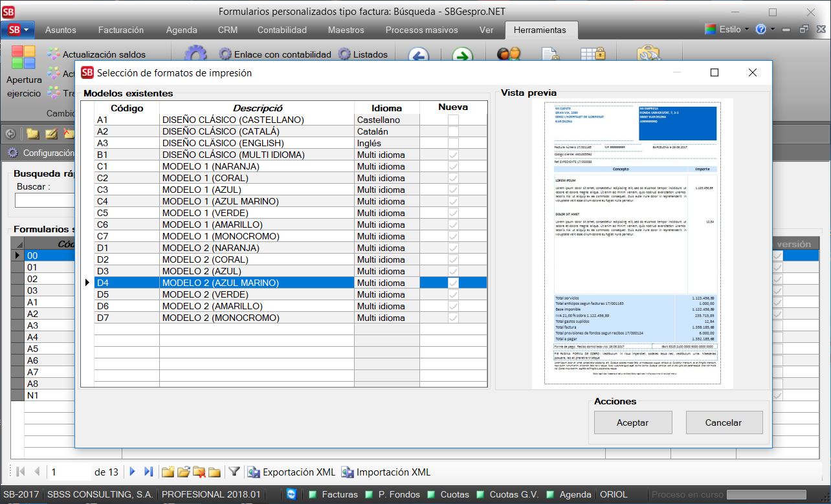Go to next record with blue arrow
The image size is (831, 504).
[133, 472]
